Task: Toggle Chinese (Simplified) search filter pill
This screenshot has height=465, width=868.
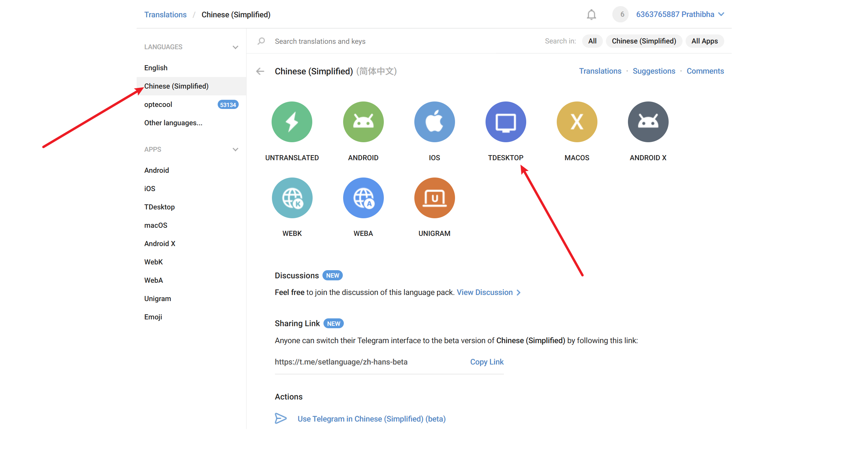Action: 644,41
